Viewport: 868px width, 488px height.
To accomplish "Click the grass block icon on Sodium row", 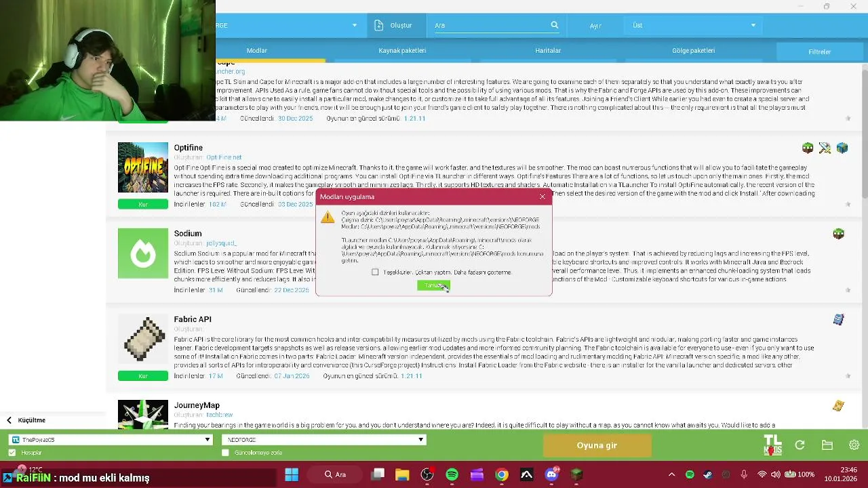I will coord(839,234).
